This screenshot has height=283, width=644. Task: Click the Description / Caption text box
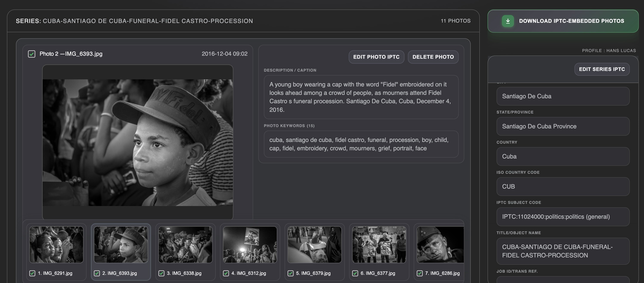(361, 97)
